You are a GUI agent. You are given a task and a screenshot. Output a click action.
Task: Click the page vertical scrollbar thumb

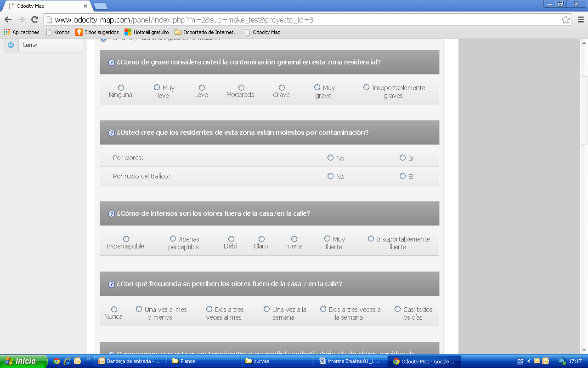click(x=584, y=110)
